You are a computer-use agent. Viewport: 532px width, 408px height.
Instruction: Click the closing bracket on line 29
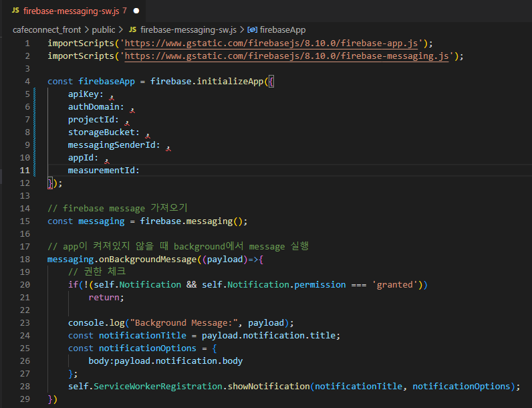[x=53, y=399]
